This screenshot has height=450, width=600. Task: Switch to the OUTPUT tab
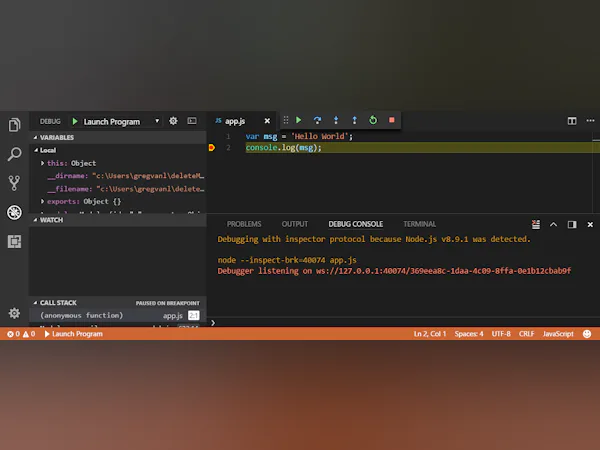295,224
